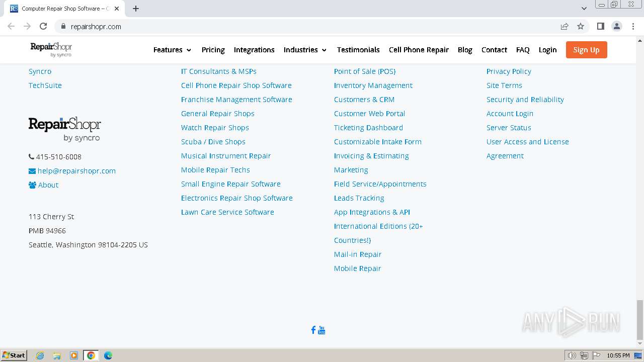Click the page vertical scrollbar thumb
Screen dimensions: 644x362
click(x=640, y=320)
